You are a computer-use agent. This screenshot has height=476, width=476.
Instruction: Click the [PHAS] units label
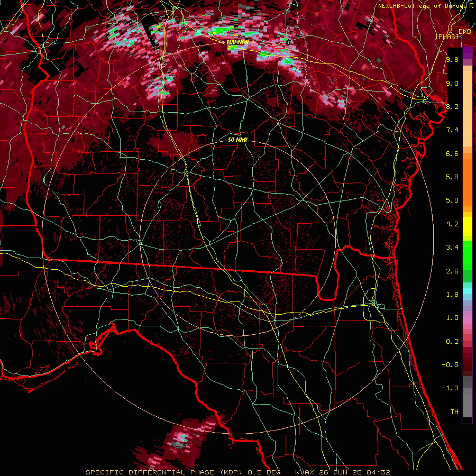pos(447,36)
